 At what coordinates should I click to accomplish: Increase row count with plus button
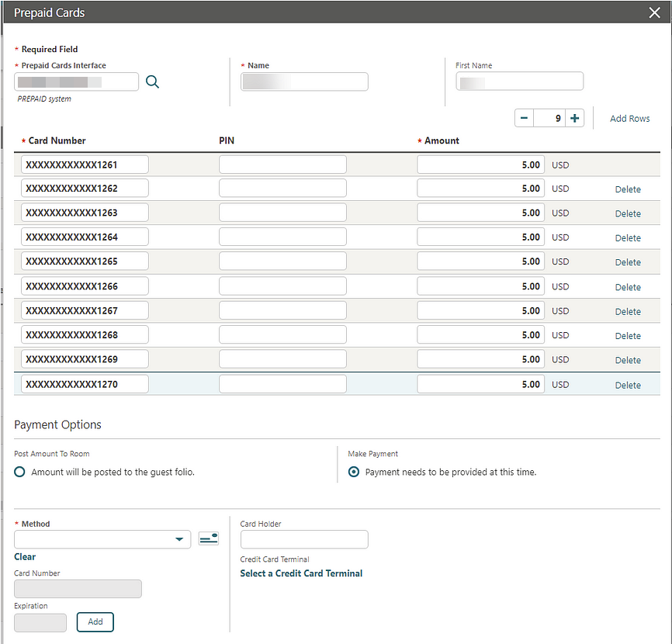click(575, 118)
